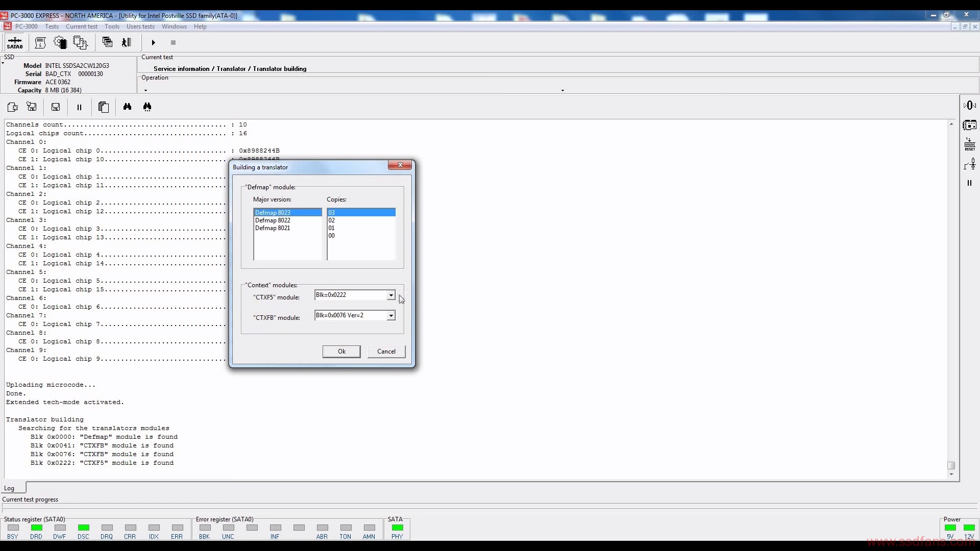Pause the log output in the log toolbar
The height and width of the screenshot is (551, 980).
(79, 107)
